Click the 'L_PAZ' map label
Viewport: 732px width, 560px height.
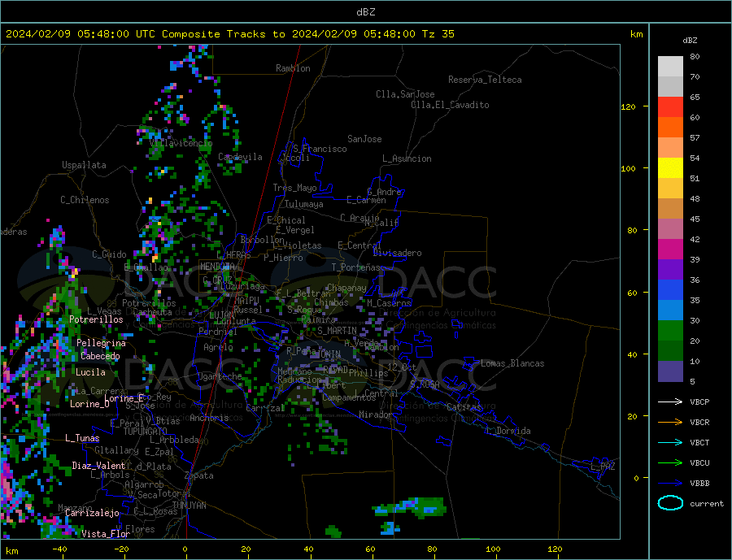(x=603, y=467)
